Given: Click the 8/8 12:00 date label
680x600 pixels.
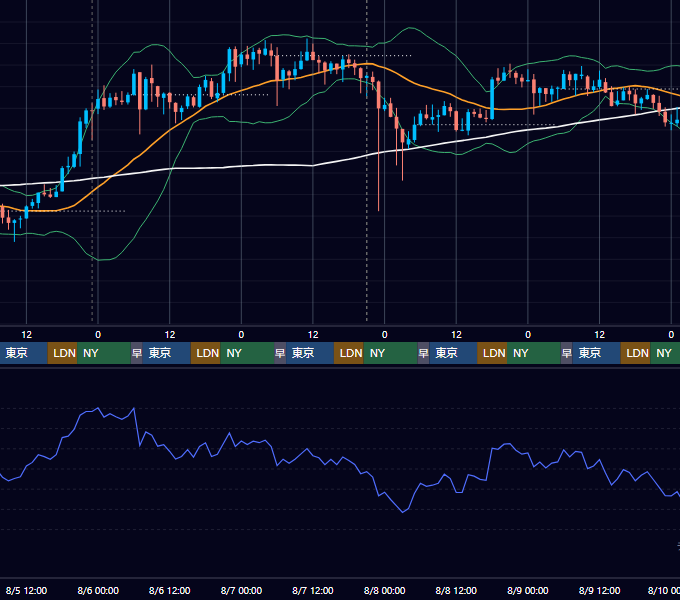Looking at the screenshot, I should coord(456,590).
